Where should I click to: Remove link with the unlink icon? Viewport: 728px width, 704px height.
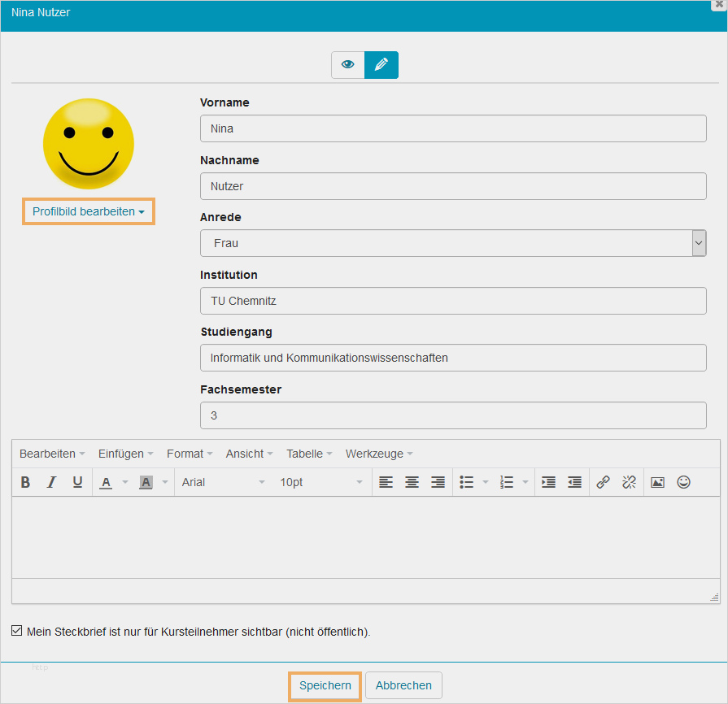pos(629,482)
